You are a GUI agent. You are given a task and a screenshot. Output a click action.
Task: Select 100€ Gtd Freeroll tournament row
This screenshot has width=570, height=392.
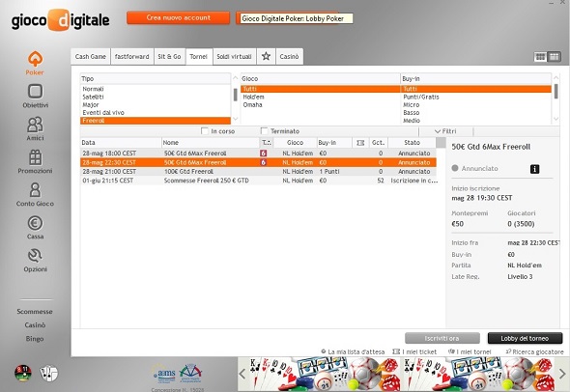click(x=258, y=172)
